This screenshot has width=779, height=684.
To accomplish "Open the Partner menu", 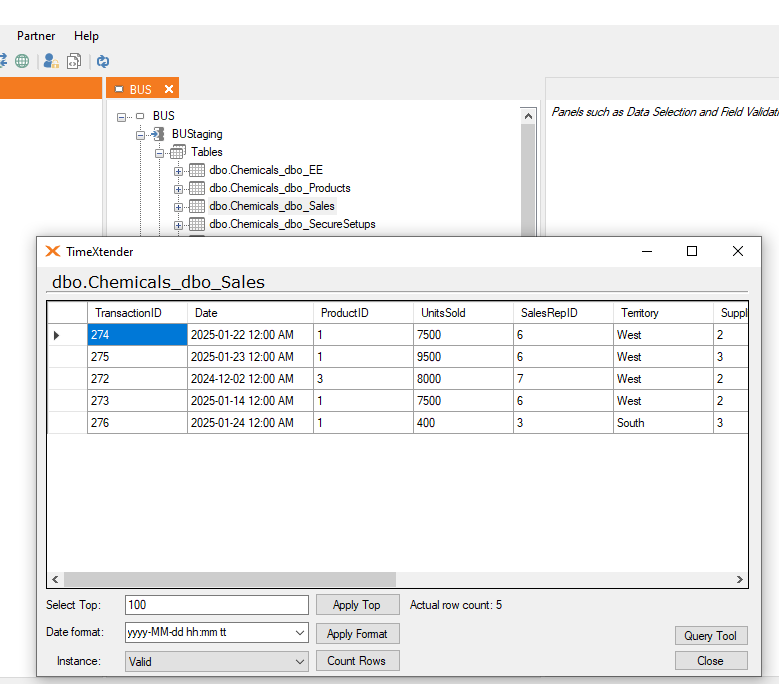I will [x=36, y=36].
